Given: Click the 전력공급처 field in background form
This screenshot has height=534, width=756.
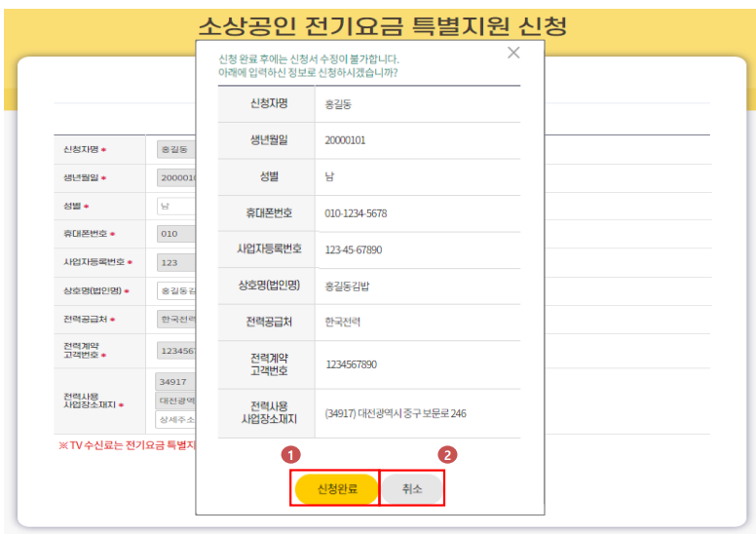Looking at the screenshot, I should (x=176, y=320).
